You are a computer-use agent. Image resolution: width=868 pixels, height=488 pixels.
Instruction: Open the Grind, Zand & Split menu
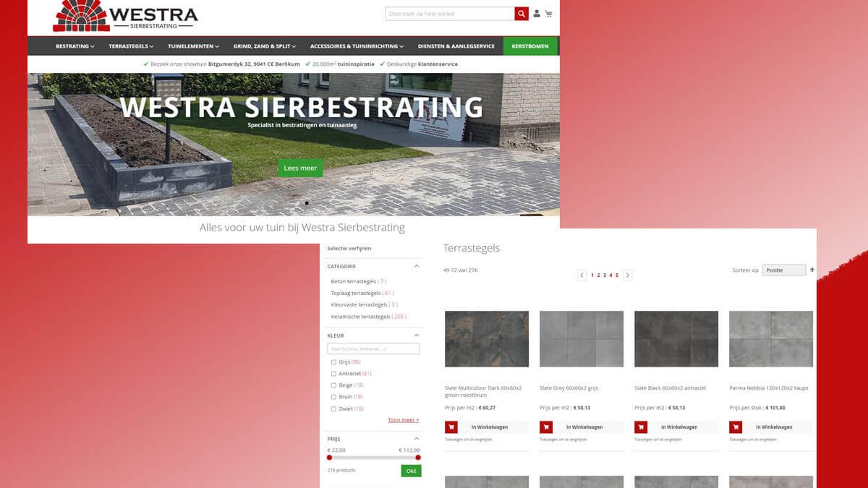(264, 46)
